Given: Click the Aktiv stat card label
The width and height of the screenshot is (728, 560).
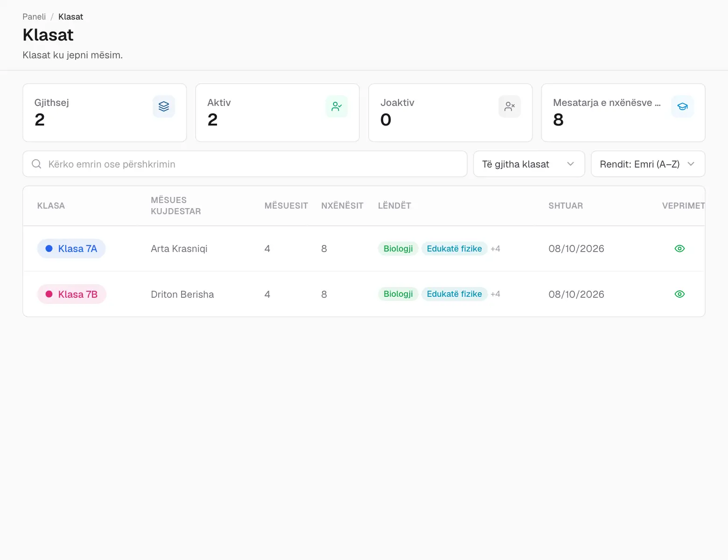Looking at the screenshot, I should [x=219, y=103].
